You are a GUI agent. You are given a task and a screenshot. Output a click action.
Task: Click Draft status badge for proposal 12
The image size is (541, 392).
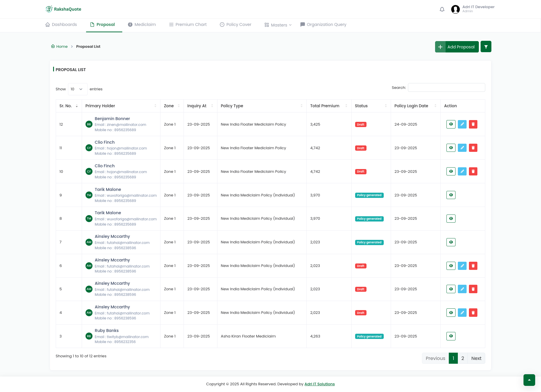click(x=361, y=124)
